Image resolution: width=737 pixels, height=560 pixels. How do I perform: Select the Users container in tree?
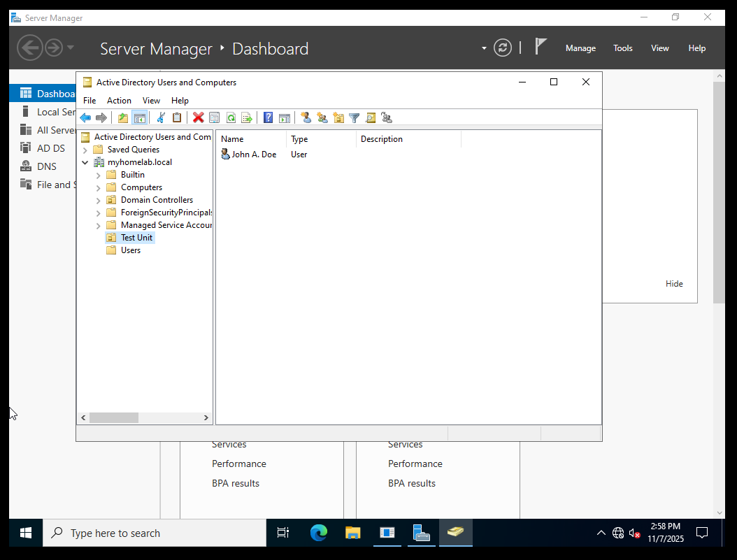130,250
